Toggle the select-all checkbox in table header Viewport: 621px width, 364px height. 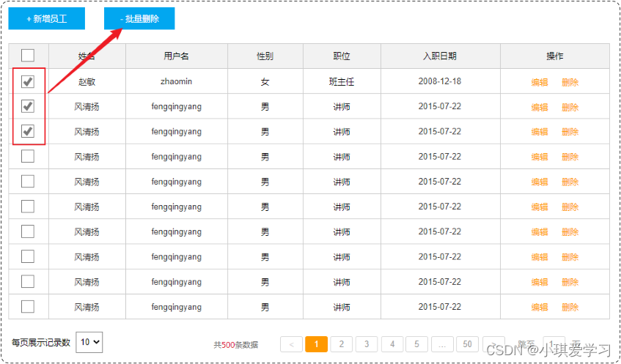pos(28,56)
